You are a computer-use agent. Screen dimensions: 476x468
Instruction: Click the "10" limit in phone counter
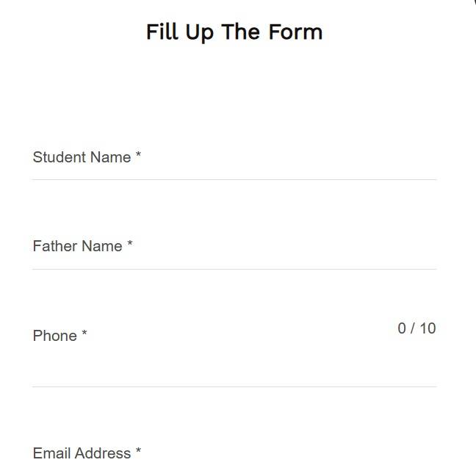point(428,328)
